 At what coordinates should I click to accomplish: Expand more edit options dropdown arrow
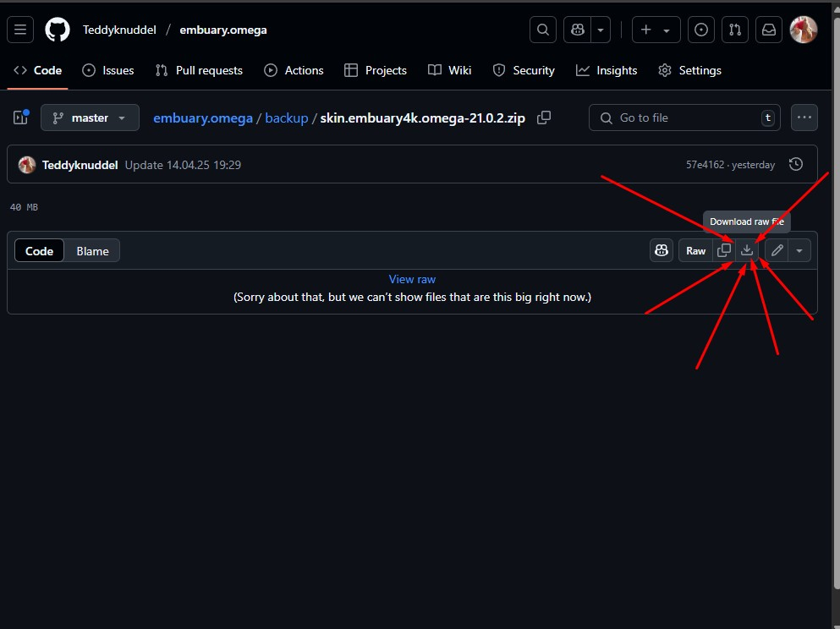799,250
